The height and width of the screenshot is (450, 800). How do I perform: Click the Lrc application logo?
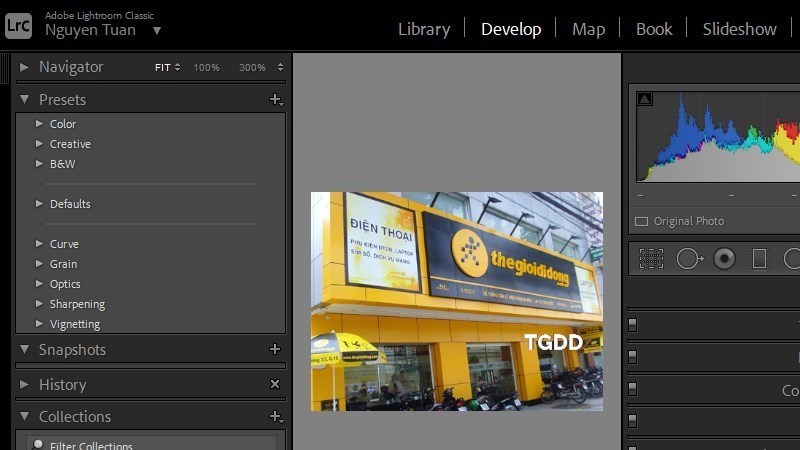point(18,26)
